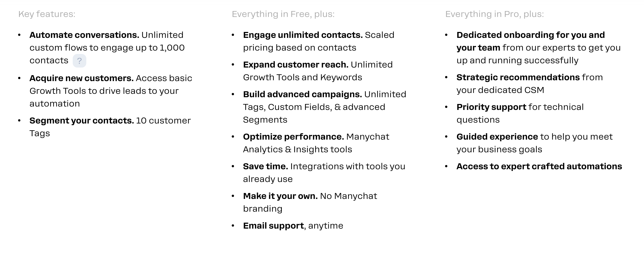The image size is (644, 269).
Task: Click "Priority support" feature item
Action: (x=491, y=107)
